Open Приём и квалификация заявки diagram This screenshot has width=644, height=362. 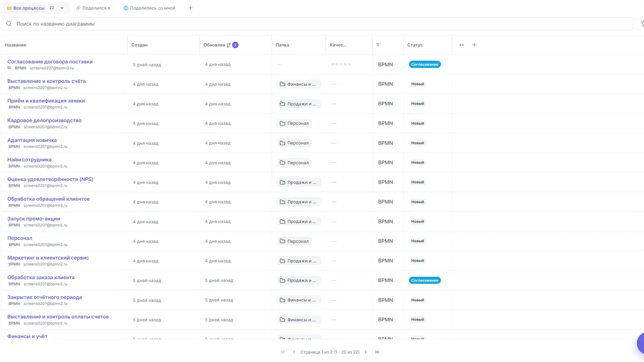click(x=46, y=101)
